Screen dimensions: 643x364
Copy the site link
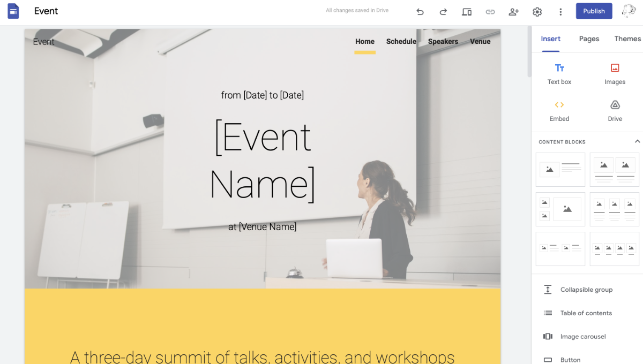[x=490, y=11]
